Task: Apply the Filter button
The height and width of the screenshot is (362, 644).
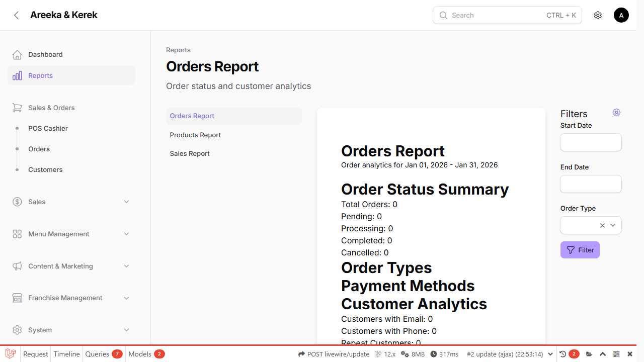Action: (580, 250)
